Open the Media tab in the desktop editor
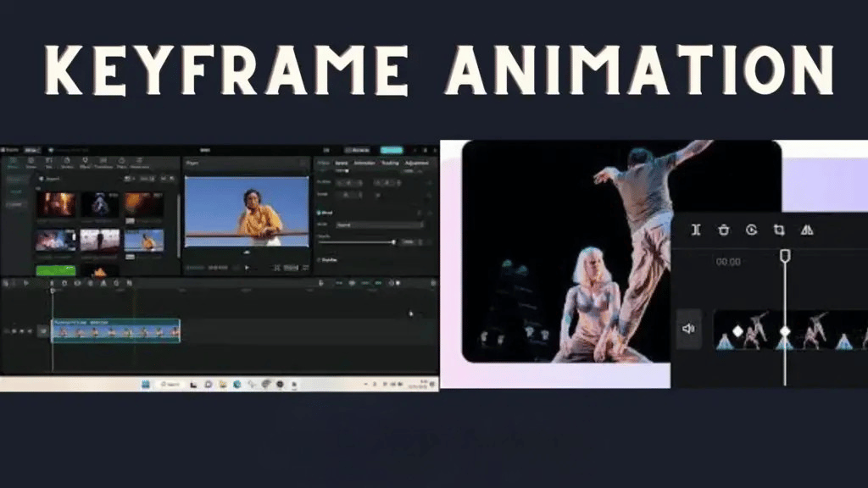Screen dimensions: 868x488 (13, 163)
